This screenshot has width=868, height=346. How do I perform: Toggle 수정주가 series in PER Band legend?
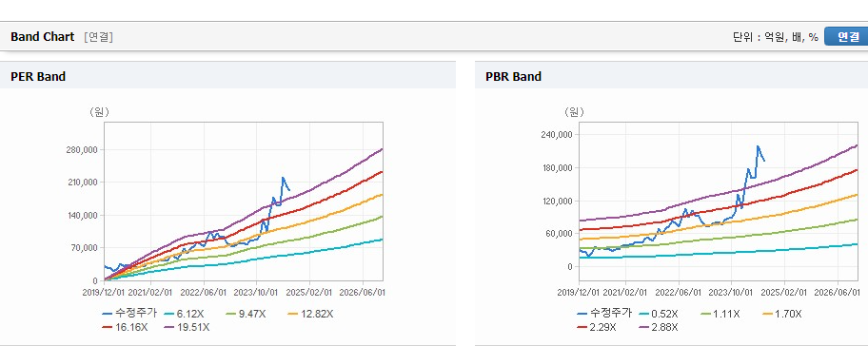coord(129,314)
